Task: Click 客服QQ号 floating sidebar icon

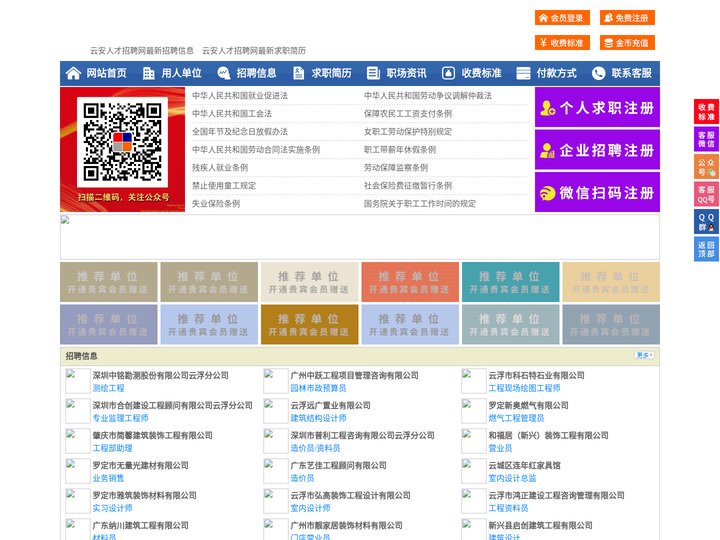Action: point(706,194)
